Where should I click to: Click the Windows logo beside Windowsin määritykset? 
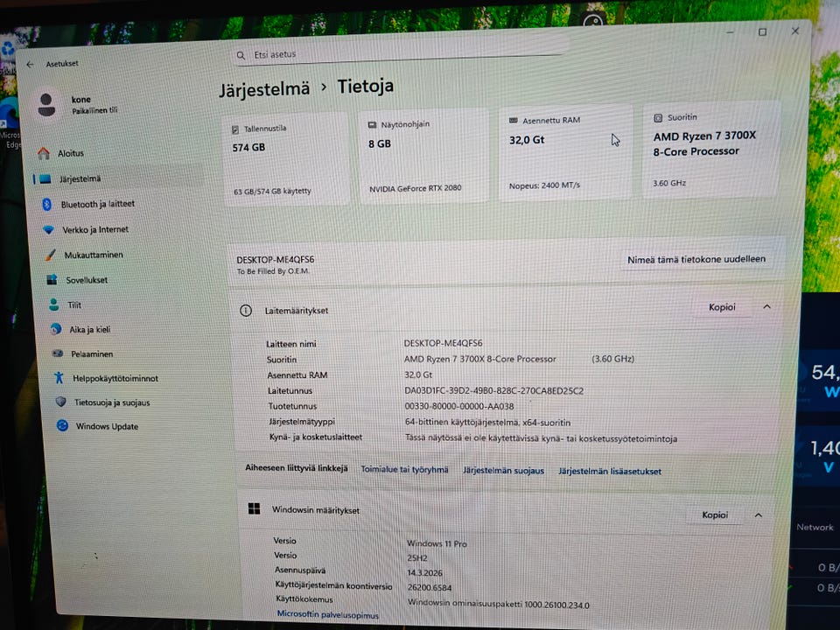pos(254,509)
